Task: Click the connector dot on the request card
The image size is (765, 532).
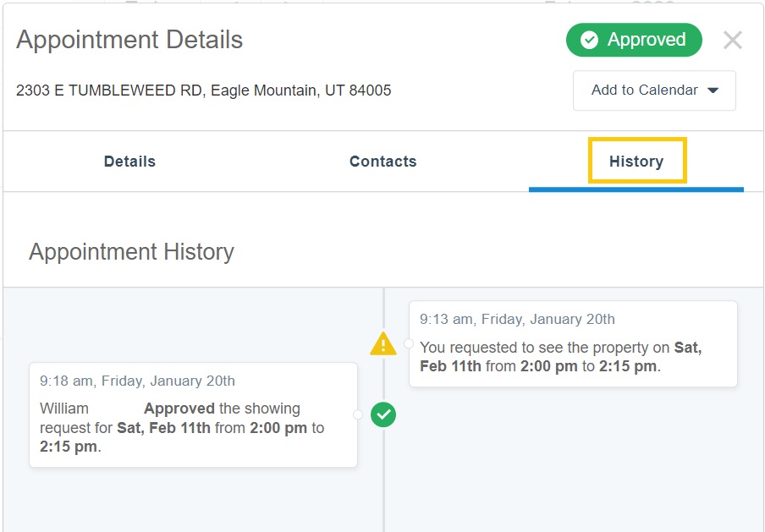Action: tap(409, 343)
